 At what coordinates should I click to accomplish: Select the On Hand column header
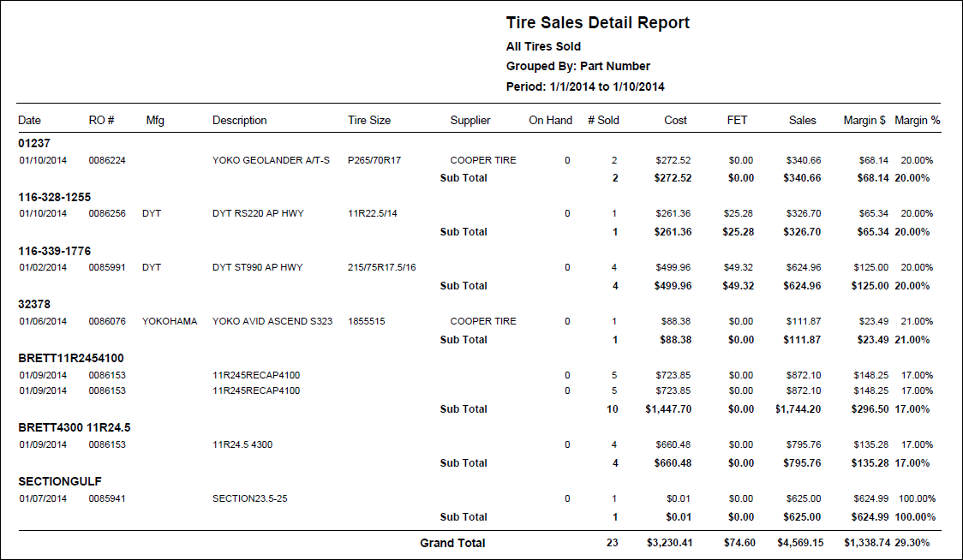coord(550,121)
